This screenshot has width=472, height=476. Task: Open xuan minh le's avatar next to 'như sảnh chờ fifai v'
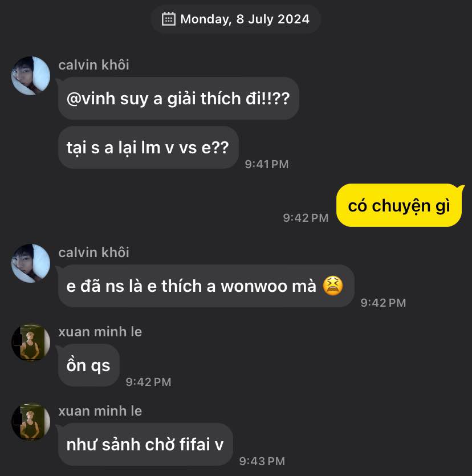point(31,422)
